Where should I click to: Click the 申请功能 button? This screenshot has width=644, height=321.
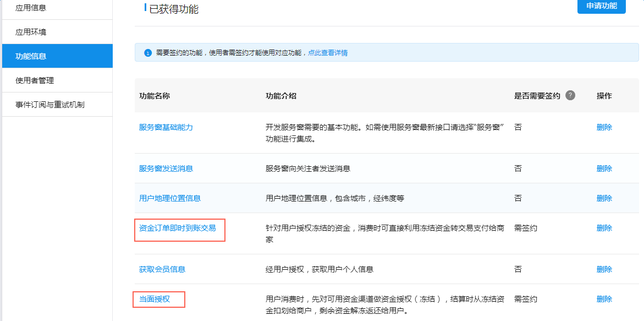(x=601, y=6)
